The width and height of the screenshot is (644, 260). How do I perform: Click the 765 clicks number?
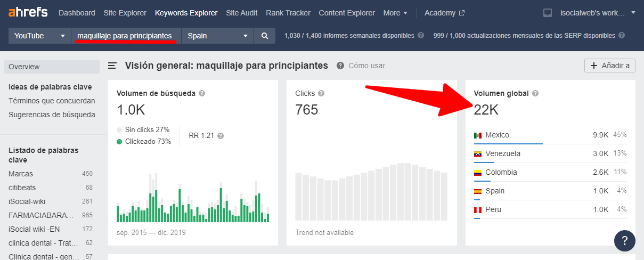coord(307,110)
